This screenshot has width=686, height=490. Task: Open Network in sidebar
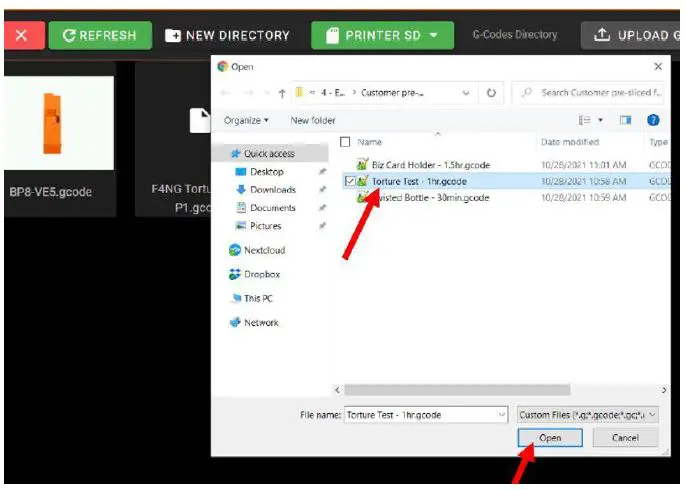tap(261, 322)
